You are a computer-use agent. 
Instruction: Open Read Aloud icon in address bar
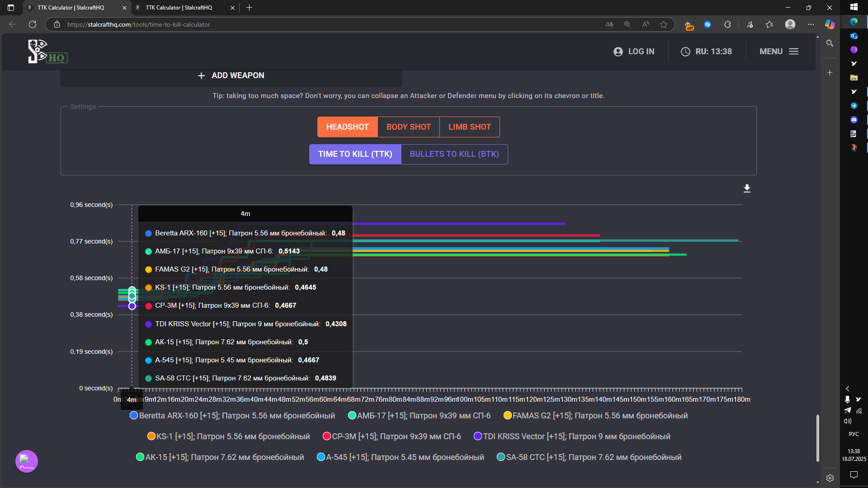[x=646, y=24]
